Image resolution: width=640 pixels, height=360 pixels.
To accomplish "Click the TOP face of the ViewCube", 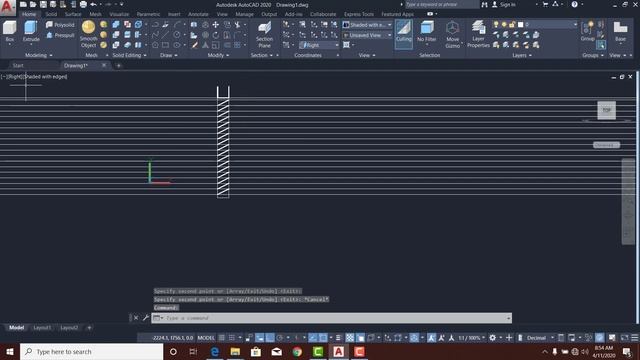I will pyautogui.click(x=607, y=110).
